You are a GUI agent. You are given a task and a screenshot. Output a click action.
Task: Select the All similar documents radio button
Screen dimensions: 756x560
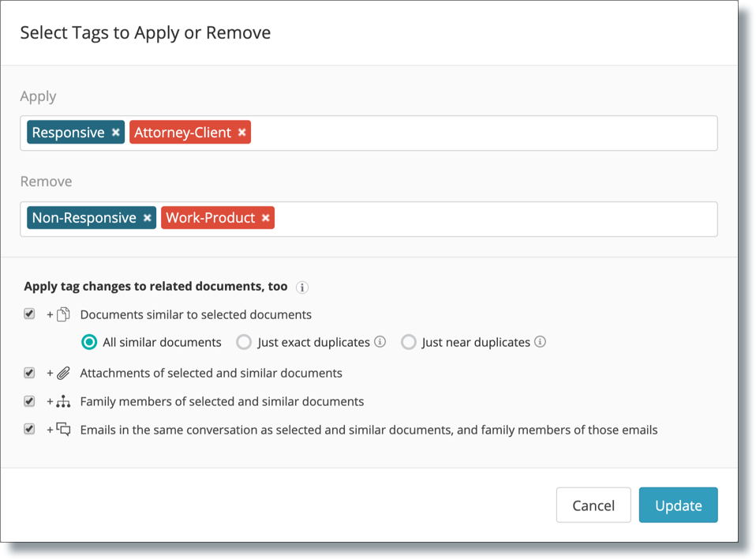pos(89,342)
